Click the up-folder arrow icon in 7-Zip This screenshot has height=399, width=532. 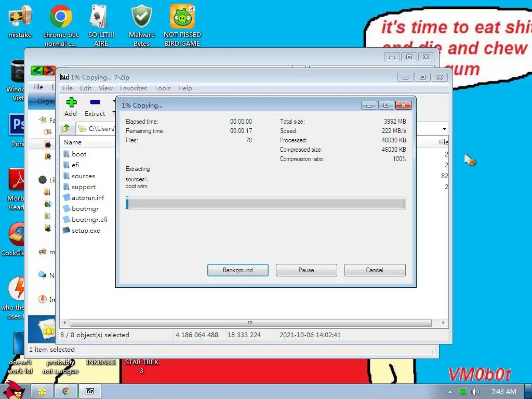pos(66,128)
